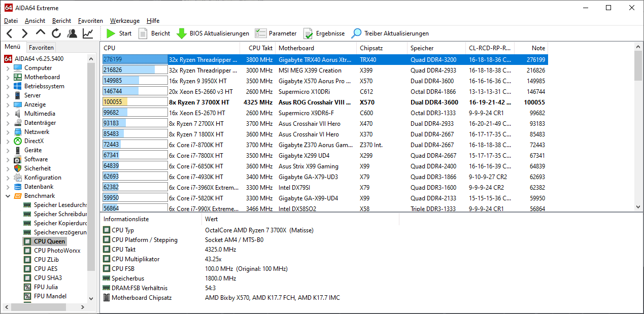Select the highlighted 100055 score bar
This screenshot has height=314, width=644.
click(135, 102)
